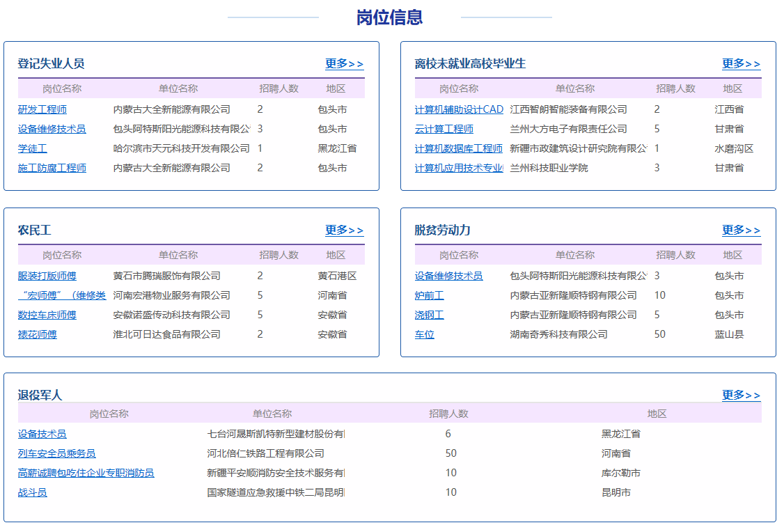Click the 蓝山县 region cell
Image resolution: width=784 pixels, height=532 pixels.
coord(729,334)
